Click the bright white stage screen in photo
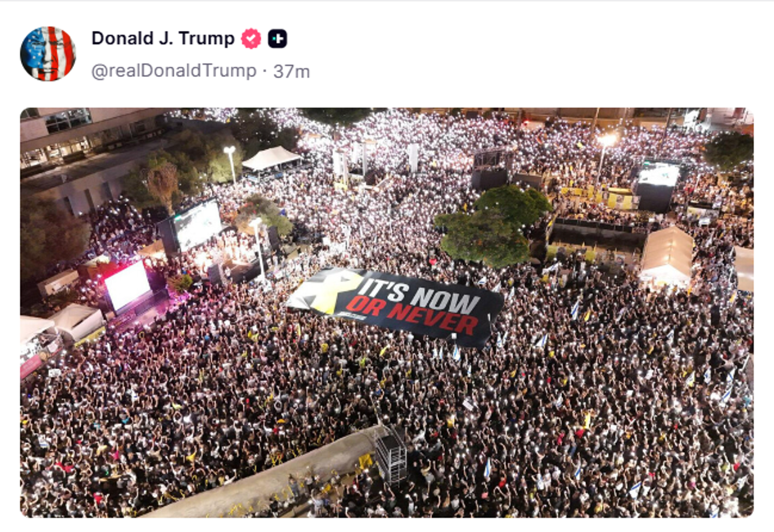This screenshot has height=532, width=774. tap(127, 285)
